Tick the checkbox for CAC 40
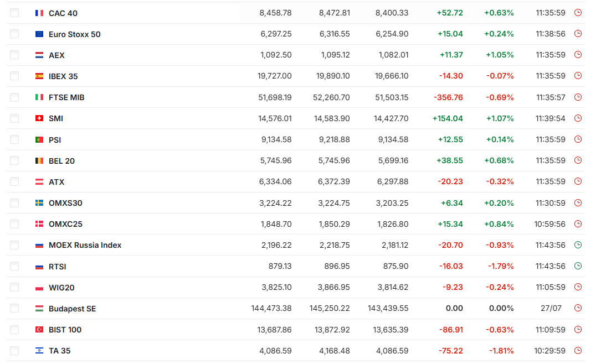 point(14,13)
